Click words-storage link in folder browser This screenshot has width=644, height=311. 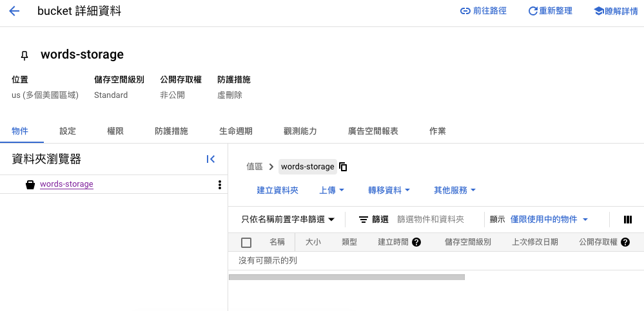point(66,184)
